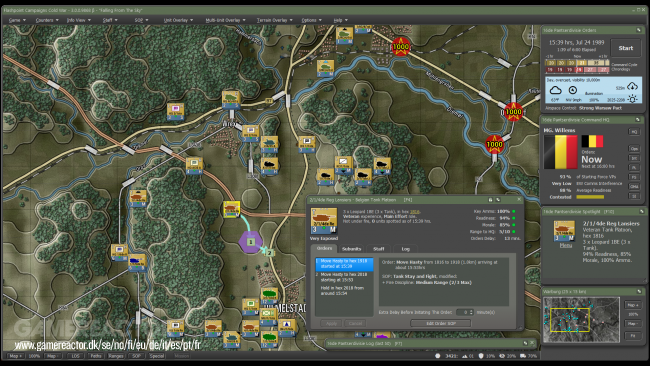Switch to the Subunits tab
Viewport: 650px width, 366px height.
pos(352,249)
